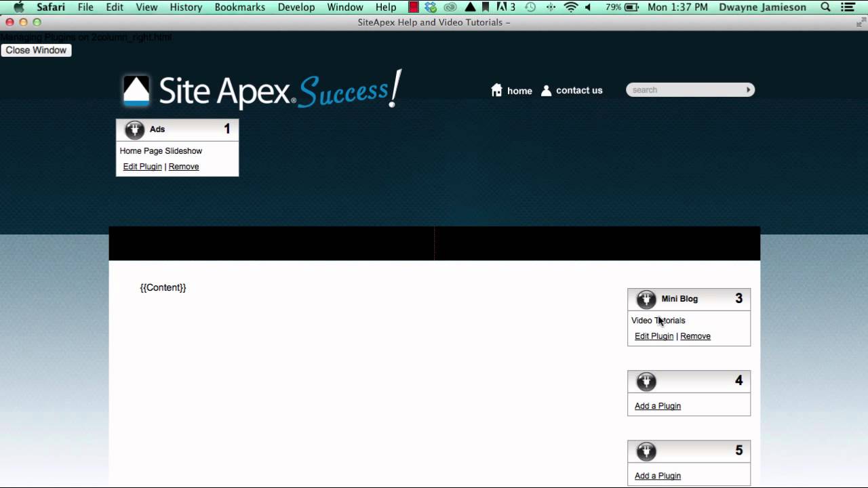The height and width of the screenshot is (488, 868).
Task: Open the Dwayne Jamieson user menu
Action: click(763, 7)
